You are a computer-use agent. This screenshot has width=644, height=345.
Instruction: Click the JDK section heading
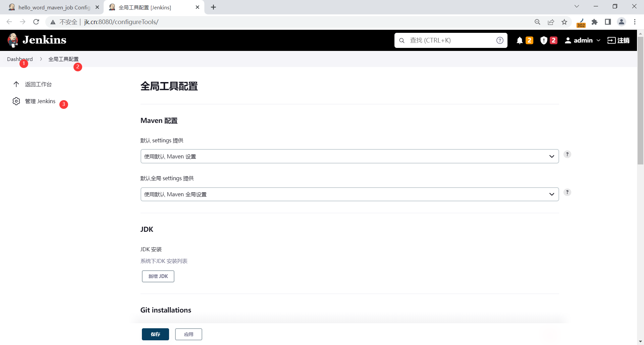coord(147,229)
